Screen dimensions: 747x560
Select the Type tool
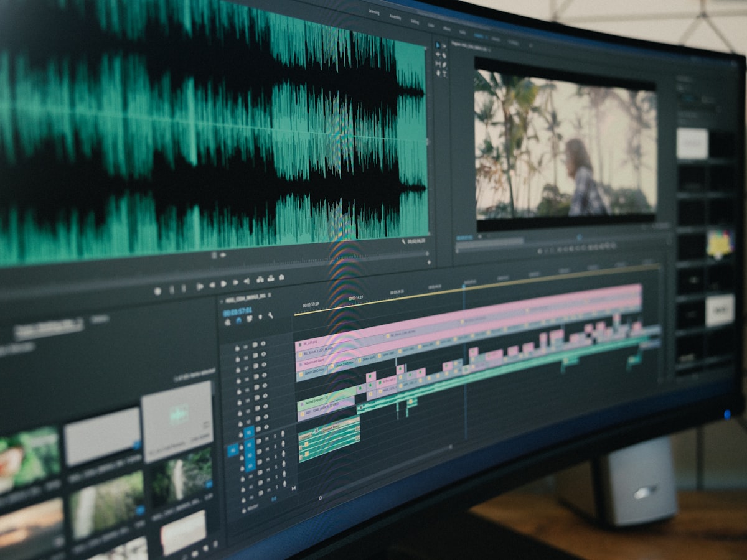pos(444,73)
